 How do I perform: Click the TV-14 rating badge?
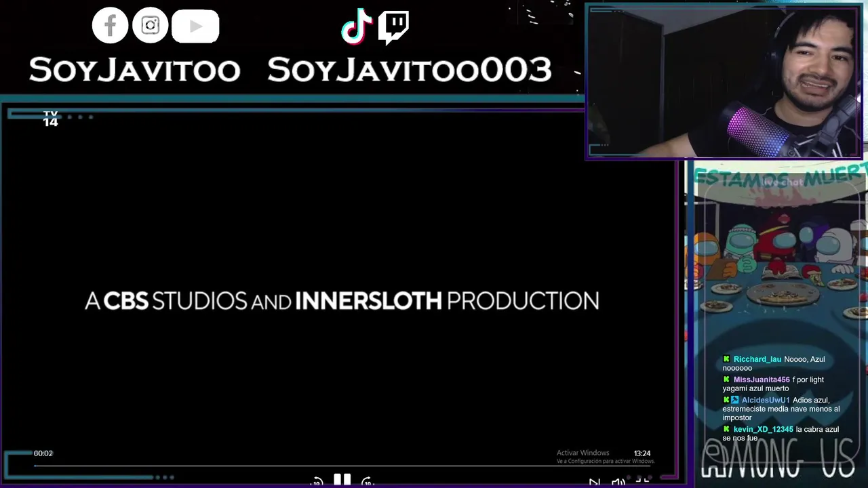click(x=50, y=119)
